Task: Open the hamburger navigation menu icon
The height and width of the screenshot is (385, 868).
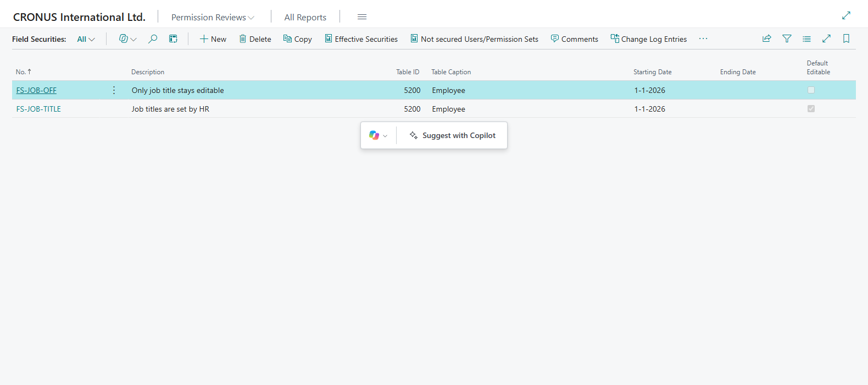Action: (362, 17)
